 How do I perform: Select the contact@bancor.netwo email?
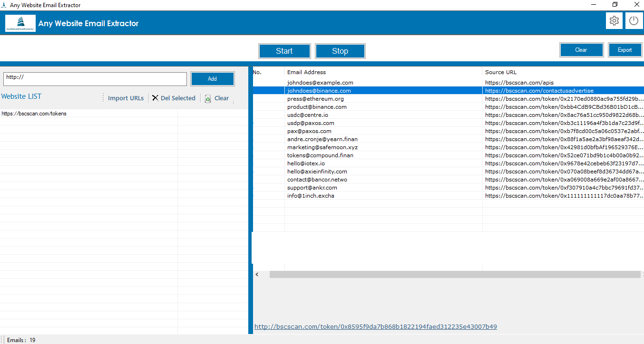(x=317, y=180)
